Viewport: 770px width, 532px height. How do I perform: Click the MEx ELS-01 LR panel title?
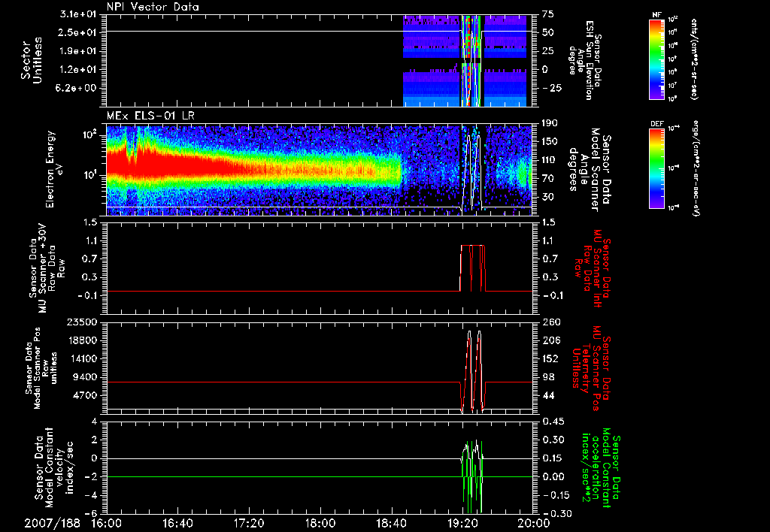pyautogui.click(x=150, y=116)
